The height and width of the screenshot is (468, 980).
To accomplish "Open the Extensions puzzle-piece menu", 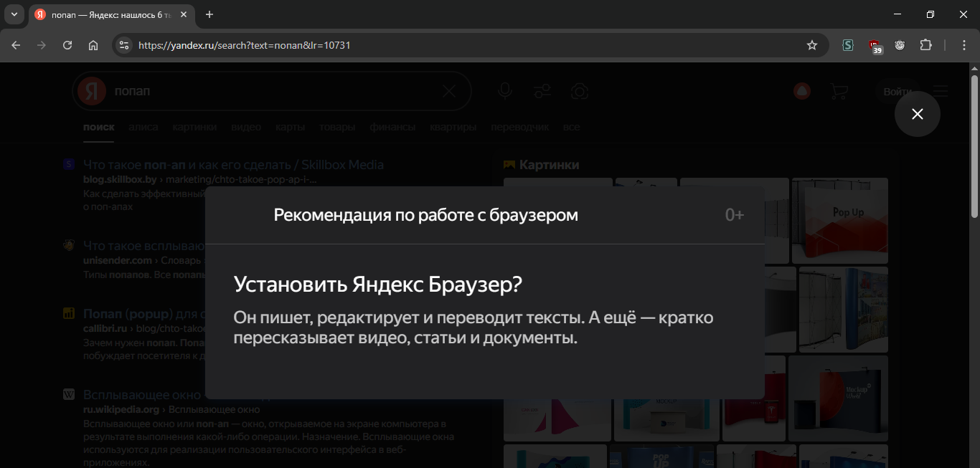I will (925, 45).
